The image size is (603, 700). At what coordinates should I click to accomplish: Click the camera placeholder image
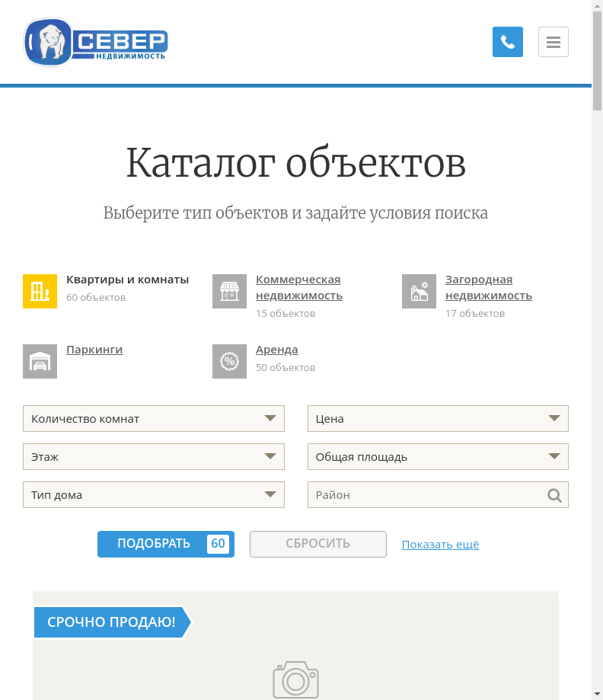pos(295,679)
